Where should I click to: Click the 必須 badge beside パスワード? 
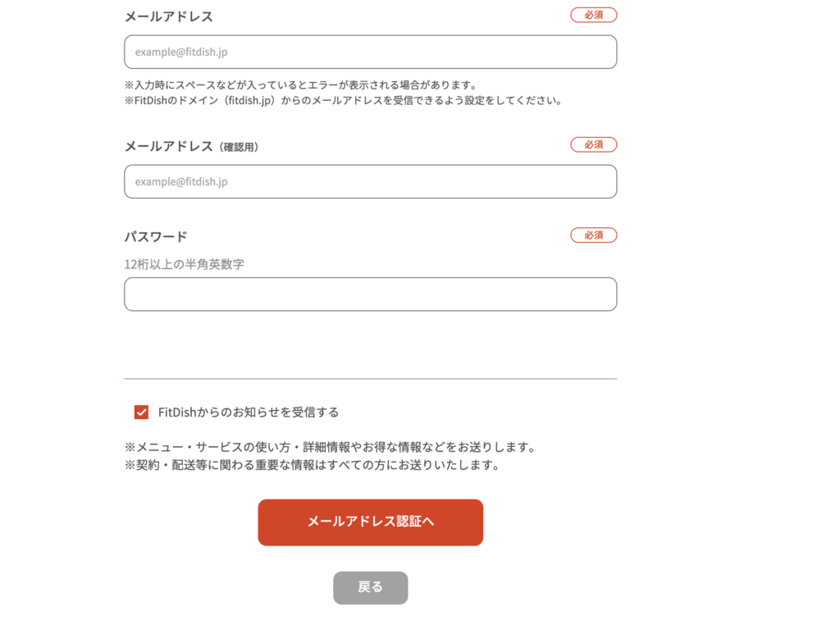pos(594,235)
